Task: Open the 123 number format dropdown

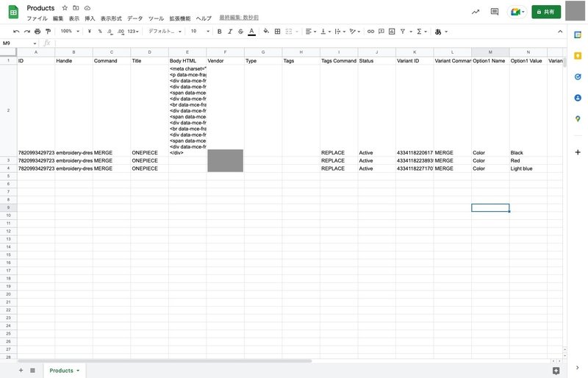Action: [x=133, y=32]
